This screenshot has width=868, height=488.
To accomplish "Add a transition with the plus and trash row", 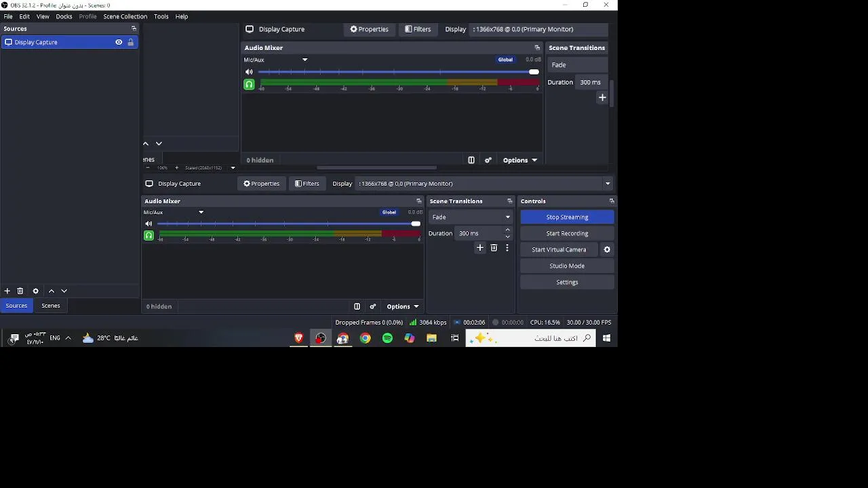I will click(x=480, y=248).
